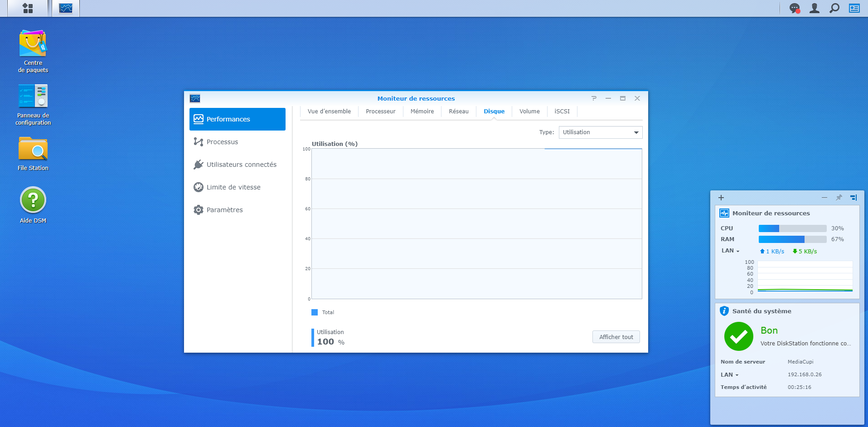
Task: Pin the widget panel
Action: (839, 198)
